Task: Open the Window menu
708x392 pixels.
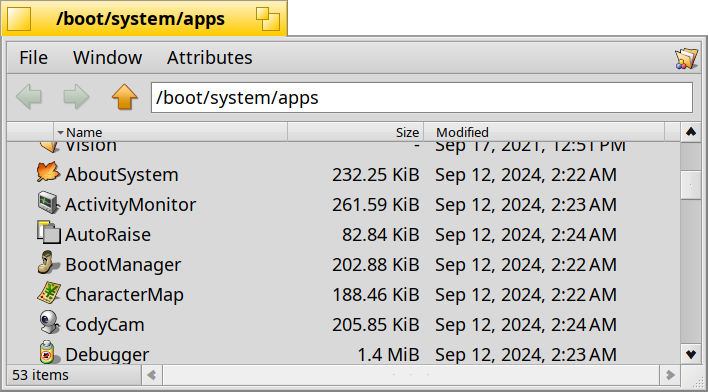Action: [x=107, y=58]
